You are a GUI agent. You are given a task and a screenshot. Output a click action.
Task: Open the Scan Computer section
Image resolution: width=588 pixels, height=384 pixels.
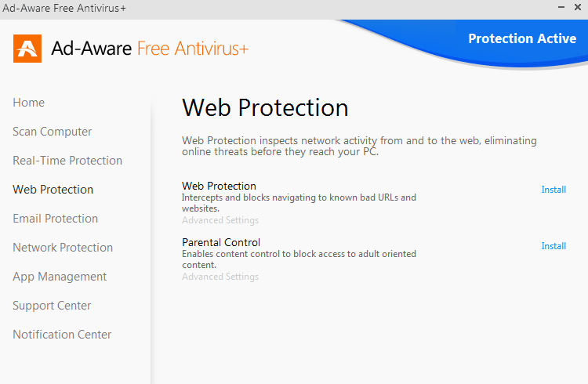click(x=52, y=132)
